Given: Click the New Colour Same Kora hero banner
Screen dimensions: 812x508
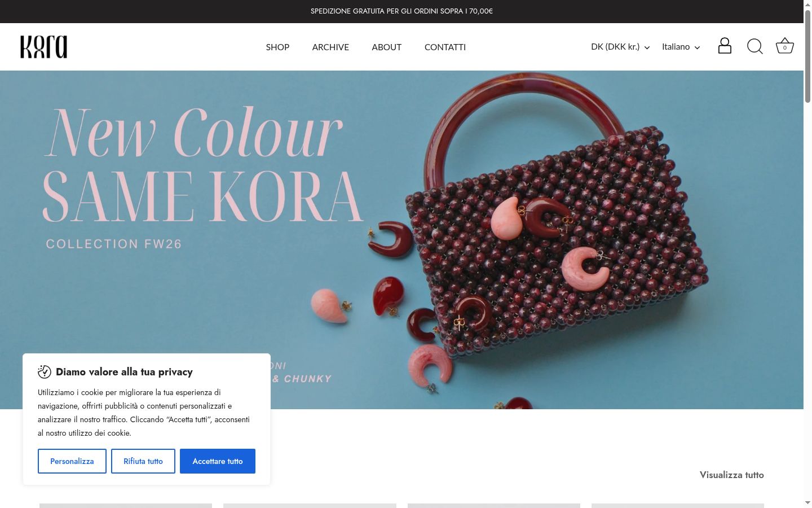Looking at the screenshot, I should pos(401,240).
